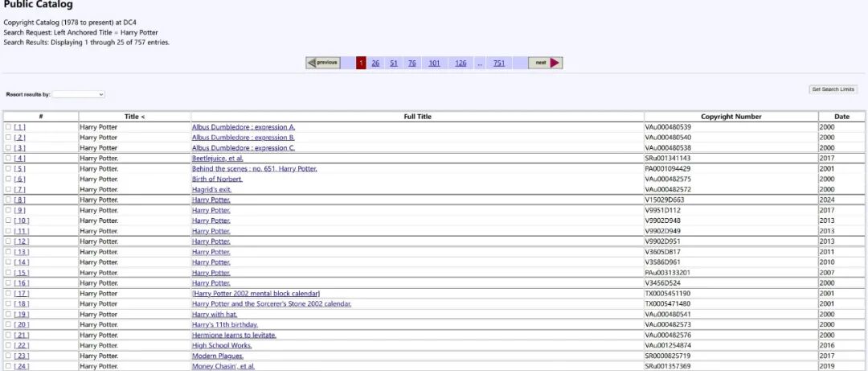Tick the checkbox for entry 2
Screen dimensions: 868x371
point(8,138)
